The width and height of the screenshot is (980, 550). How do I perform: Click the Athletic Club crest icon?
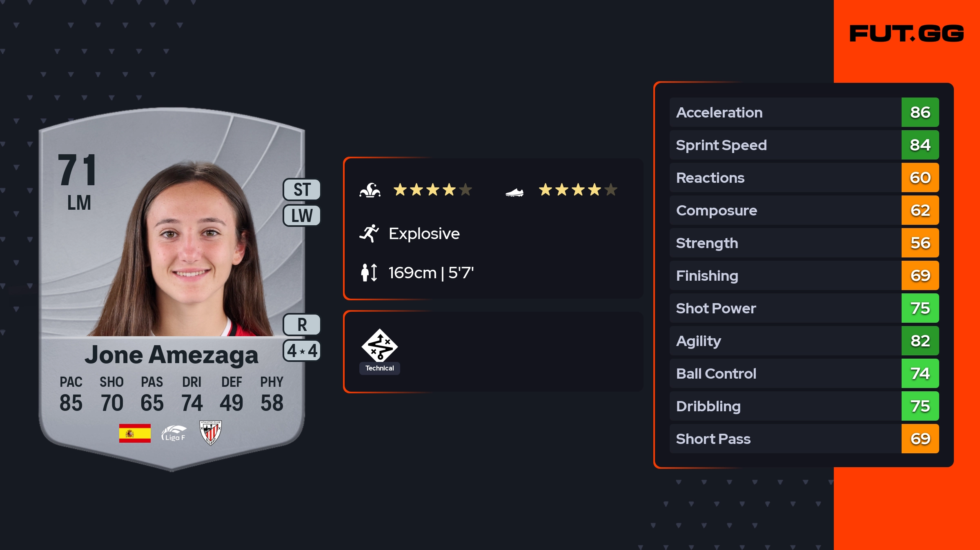tap(210, 433)
